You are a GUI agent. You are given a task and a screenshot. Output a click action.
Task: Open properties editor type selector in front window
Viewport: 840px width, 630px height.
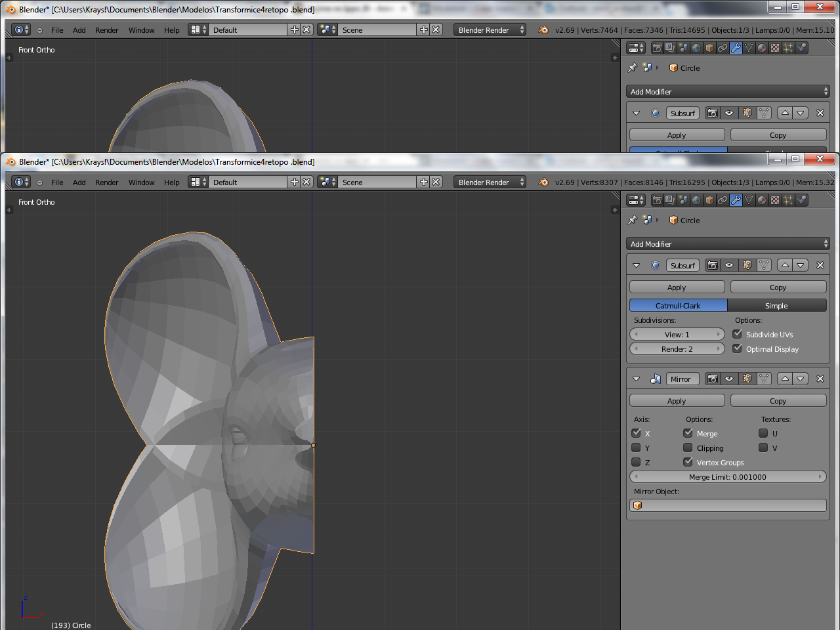pos(636,200)
